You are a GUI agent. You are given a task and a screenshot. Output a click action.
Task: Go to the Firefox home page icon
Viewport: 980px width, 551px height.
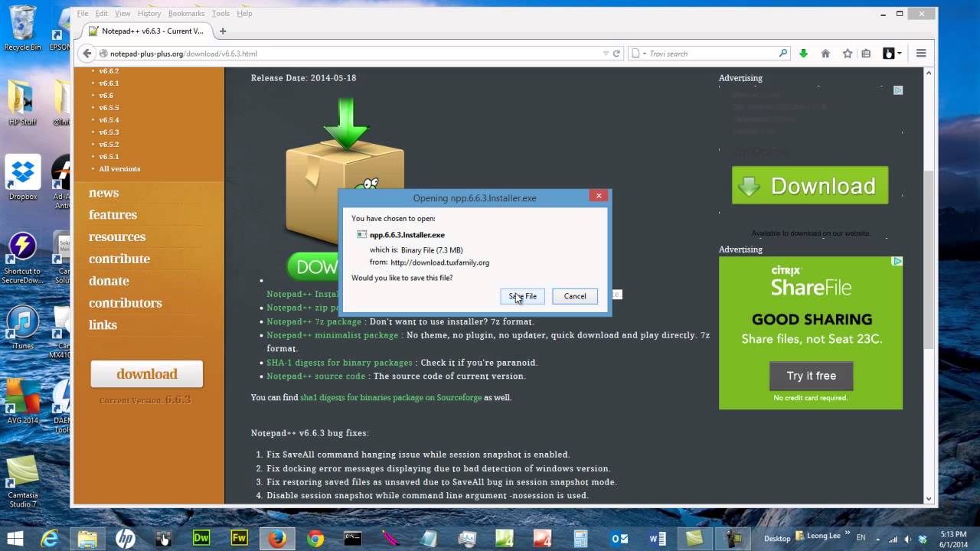tap(825, 54)
